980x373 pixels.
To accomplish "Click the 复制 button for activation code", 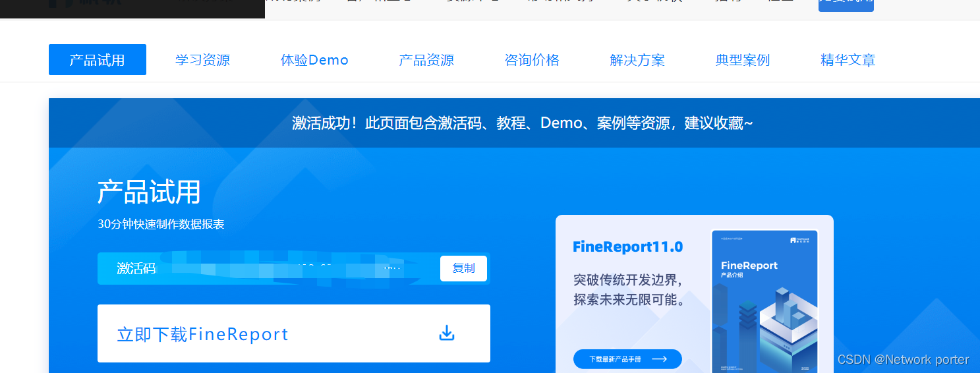I will [x=463, y=268].
